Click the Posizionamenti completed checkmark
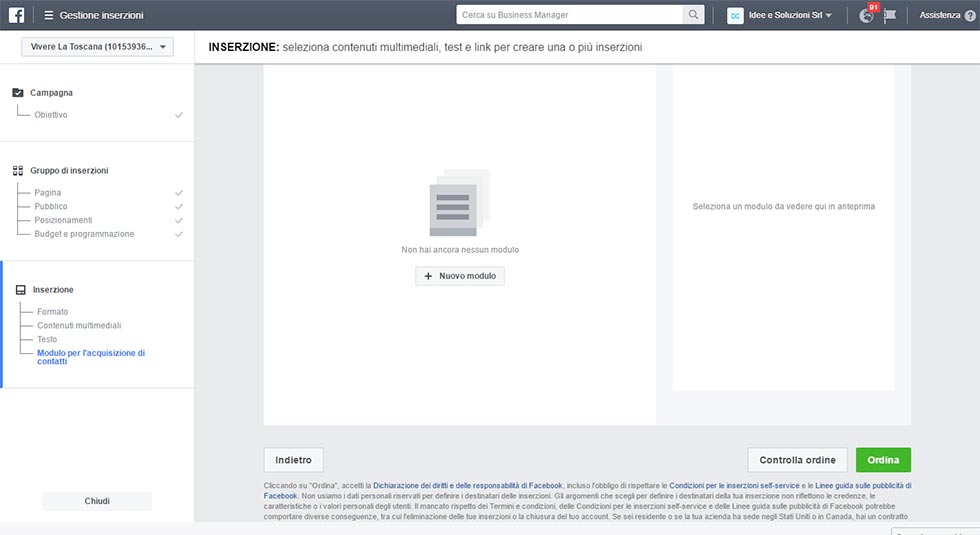This screenshot has width=980, height=535. pyautogui.click(x=179, y=221)
